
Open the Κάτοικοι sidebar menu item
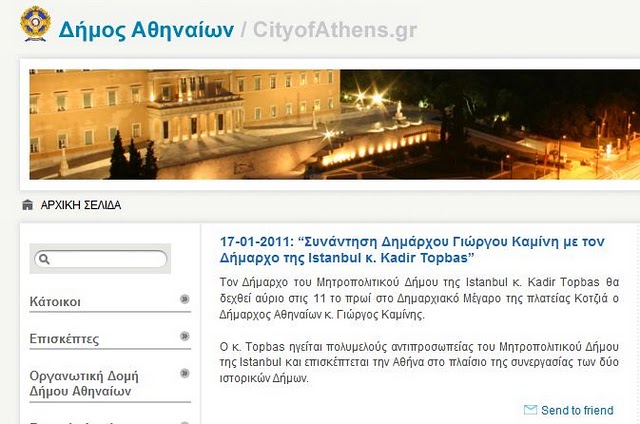click(55, 302)
